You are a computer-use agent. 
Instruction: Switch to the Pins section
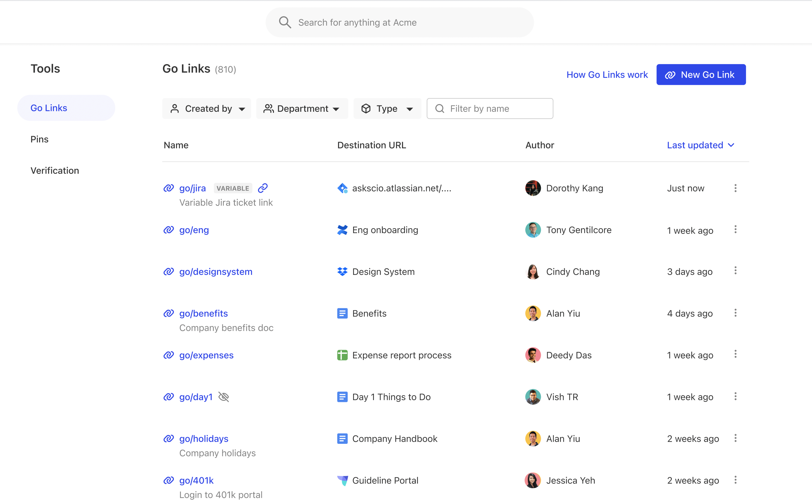pos(39,139)
